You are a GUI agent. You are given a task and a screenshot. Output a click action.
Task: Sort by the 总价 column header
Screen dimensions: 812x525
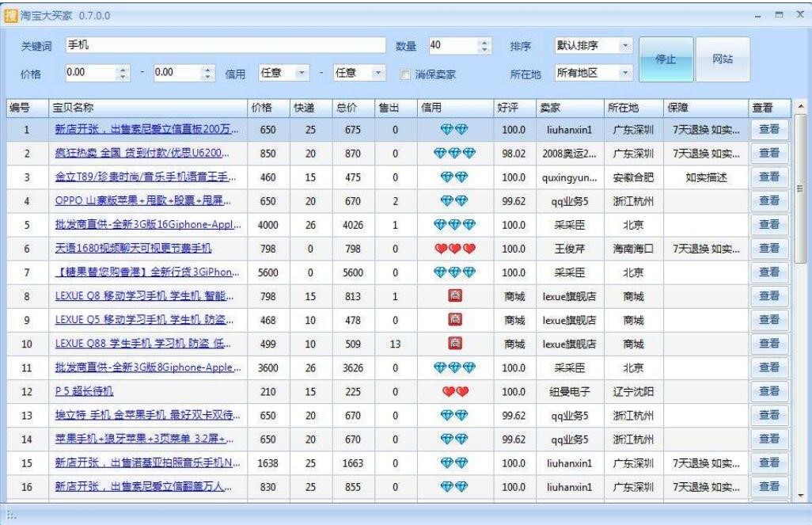pos(353,108)
